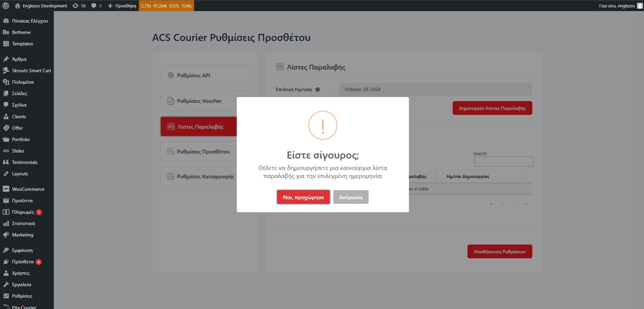
Task: Go to the next table page
Action: [x=515, y=204]
